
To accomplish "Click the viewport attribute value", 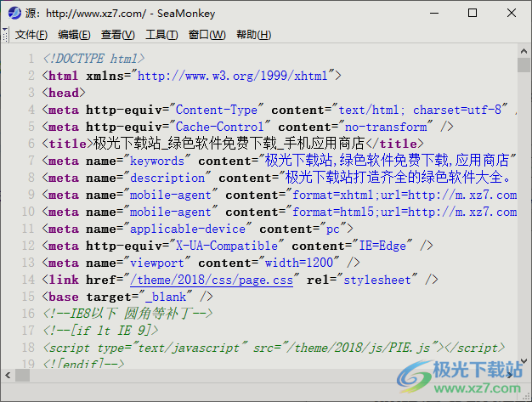I will click(157, 263).
